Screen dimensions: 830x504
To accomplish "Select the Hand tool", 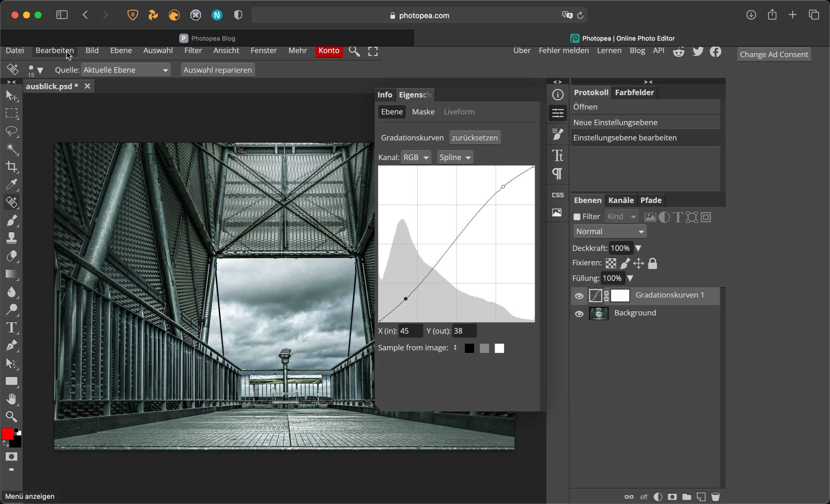I will click(12, 399).
